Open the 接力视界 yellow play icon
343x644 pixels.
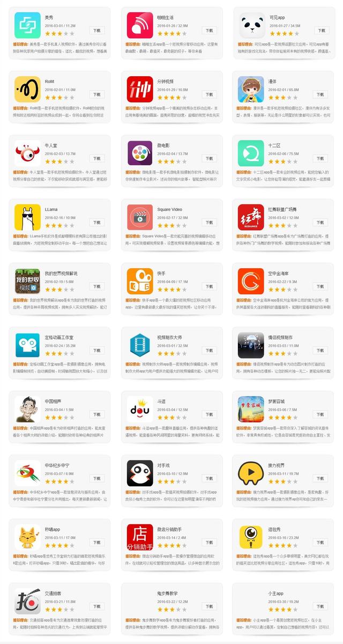[x=251, y=473]
